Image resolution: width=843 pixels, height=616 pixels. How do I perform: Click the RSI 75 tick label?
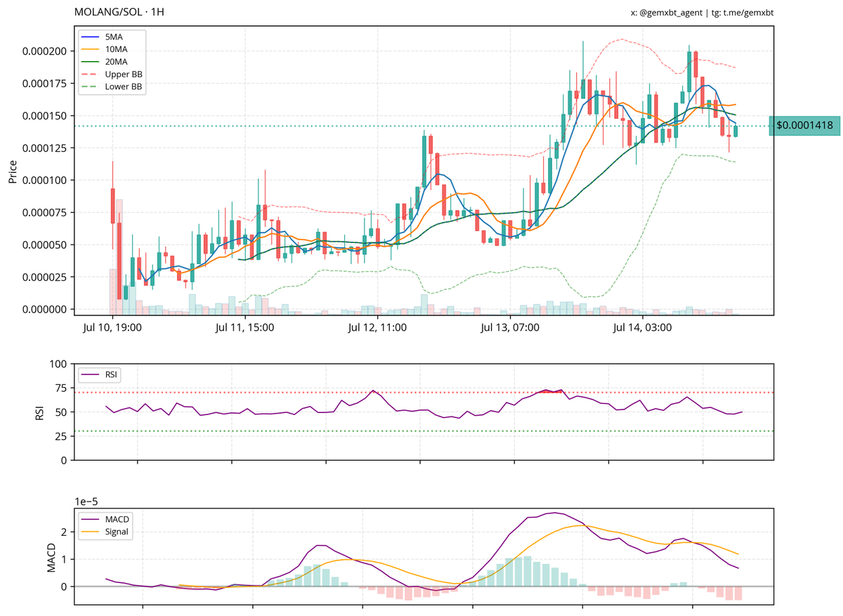(60, 388)
